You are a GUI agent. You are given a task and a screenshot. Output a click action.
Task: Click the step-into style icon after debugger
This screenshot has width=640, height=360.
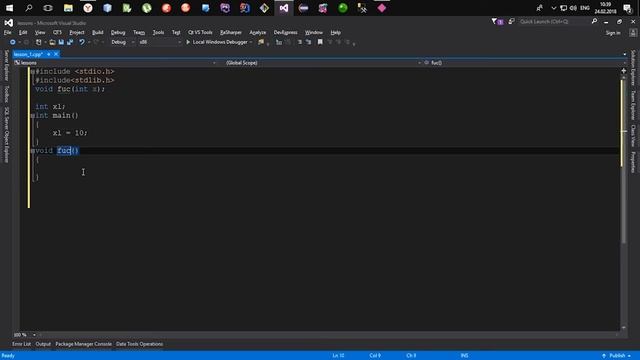click(x=279, y=42)
